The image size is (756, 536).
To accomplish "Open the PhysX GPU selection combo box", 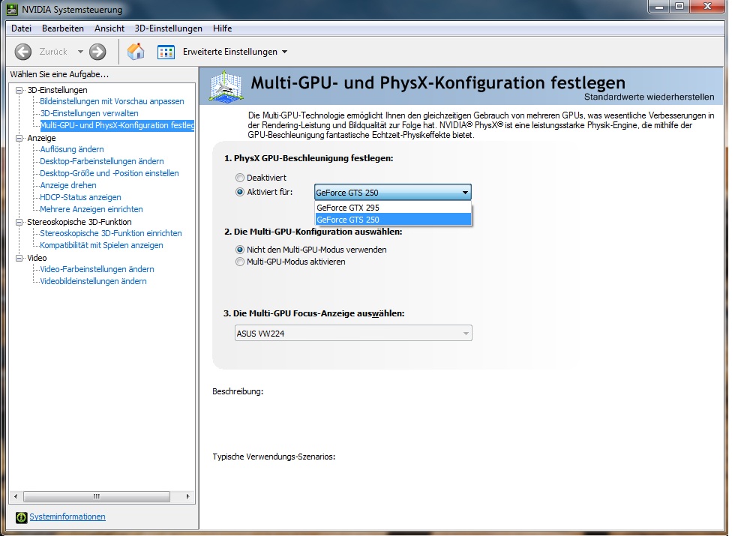I will (x=392, y=193).
